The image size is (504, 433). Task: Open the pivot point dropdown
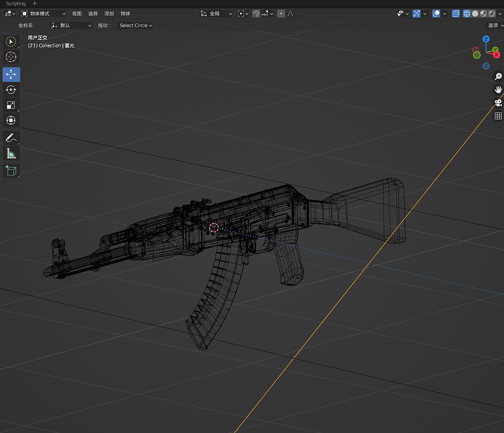tap(243, 14)
